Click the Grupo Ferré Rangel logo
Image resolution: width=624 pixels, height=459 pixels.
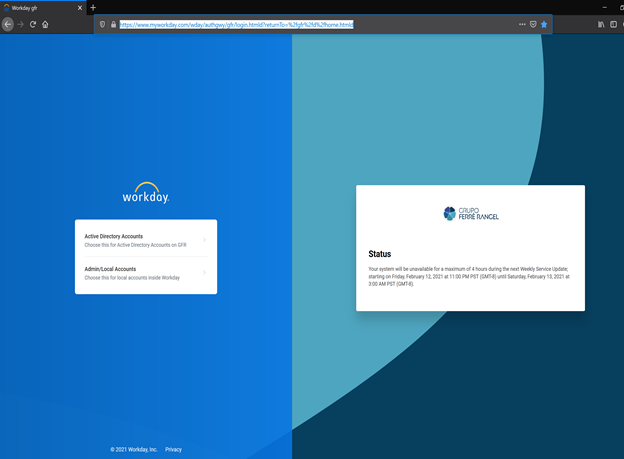point(470,213)
